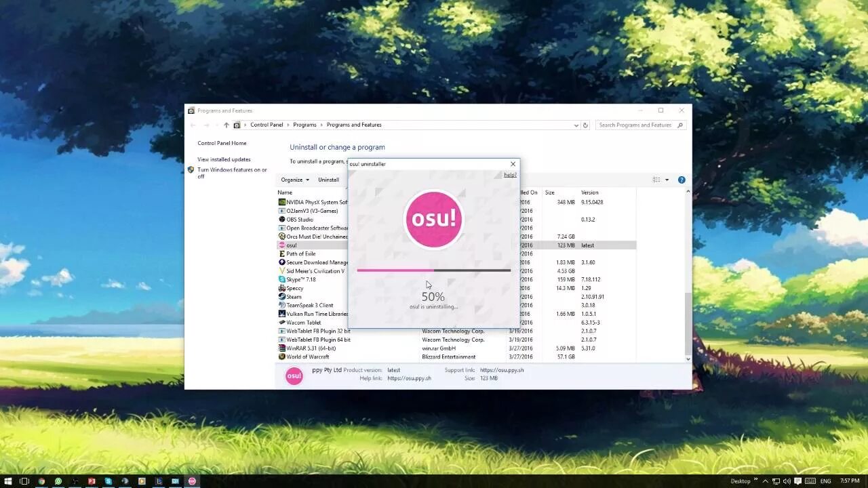Click the Sid Meier's Civilization V icon
Screen dimensions: 868x488
282,271
